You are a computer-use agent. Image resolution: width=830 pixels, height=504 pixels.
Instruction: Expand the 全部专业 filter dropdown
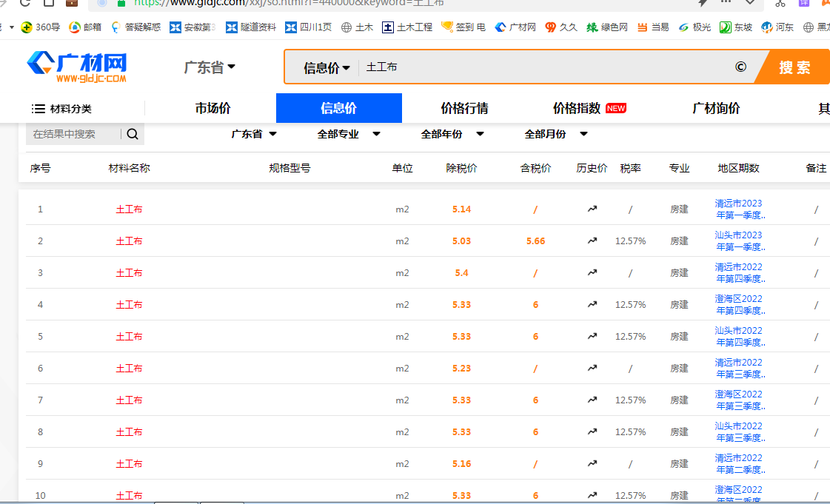[349, 135]
